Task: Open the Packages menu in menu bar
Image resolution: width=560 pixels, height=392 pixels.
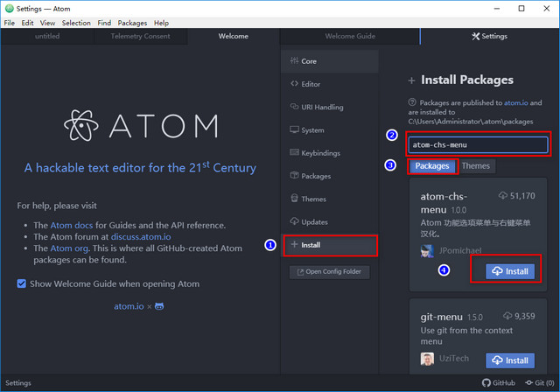Action: (132, 23)
